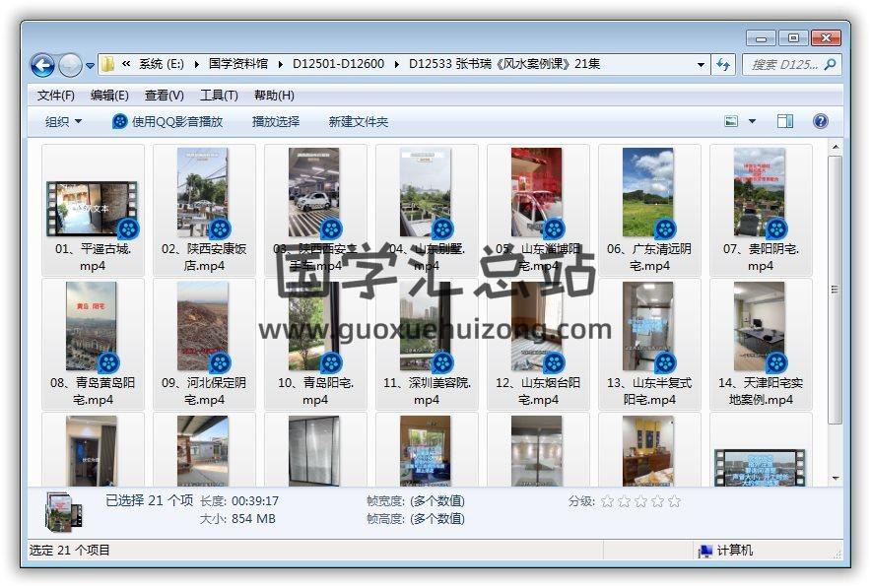The height and width of the screenshot is (588, 871).
Task: Expand the address bar history dropdown
Action: click(x=702, y=65)
